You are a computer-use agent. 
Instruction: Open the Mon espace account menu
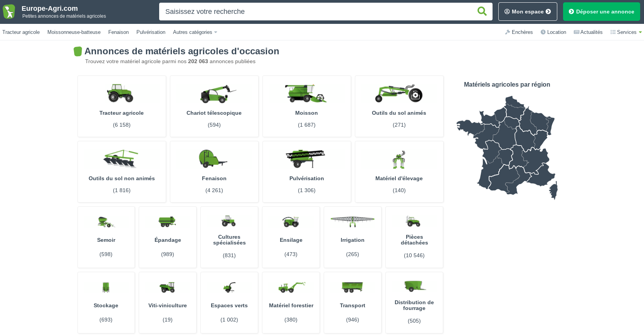[x=527, y=12]
